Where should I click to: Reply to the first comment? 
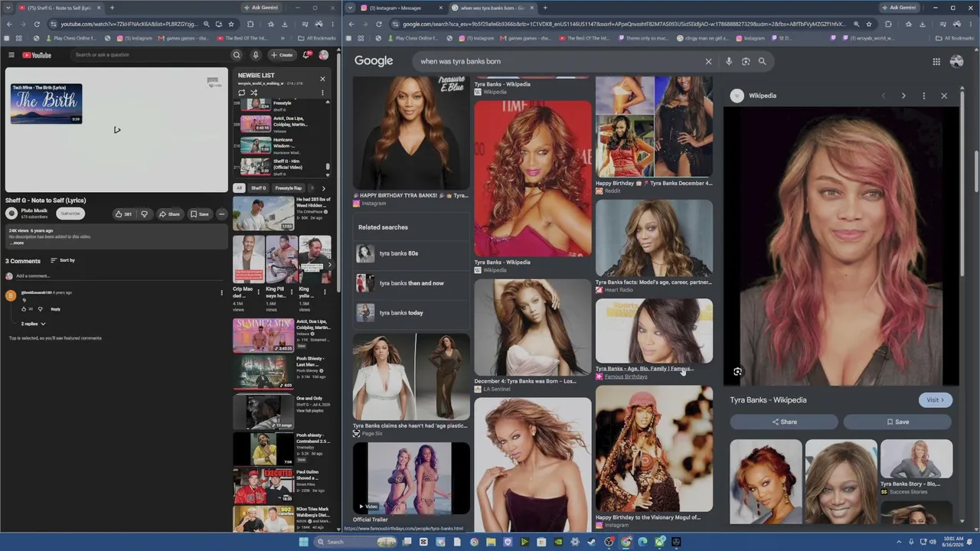pyautogui.click(x=55, y=309)
